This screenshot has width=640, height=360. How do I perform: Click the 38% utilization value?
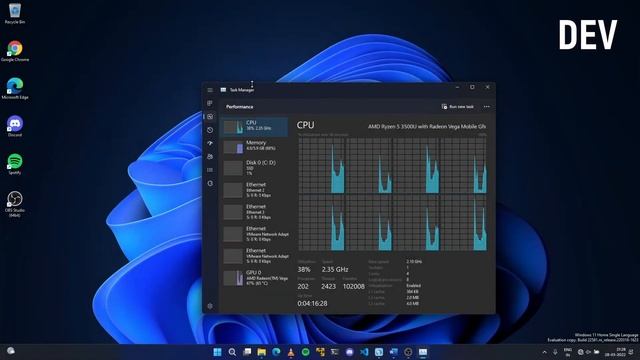(304, 269)
